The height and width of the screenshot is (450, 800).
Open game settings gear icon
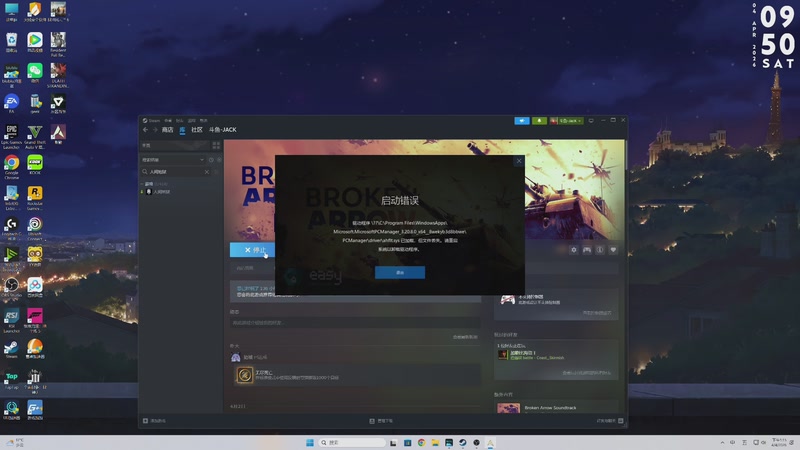[573, 250]
